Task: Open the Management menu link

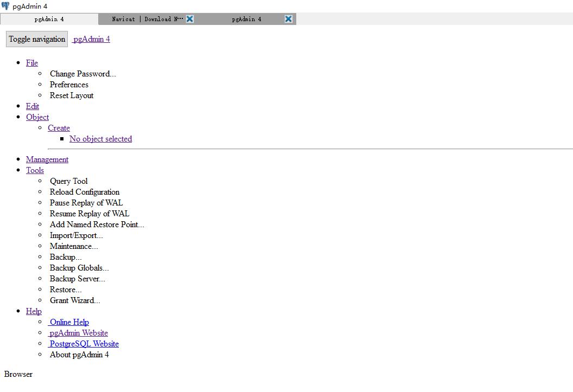Action: tap(47, 159)
